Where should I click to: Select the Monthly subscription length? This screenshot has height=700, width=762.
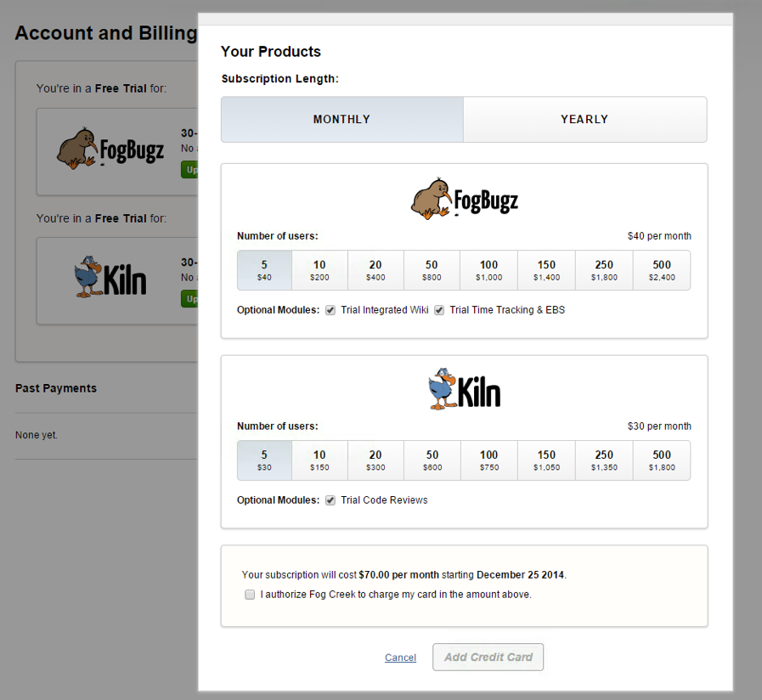pyautogui.click(x=342, y=119)
